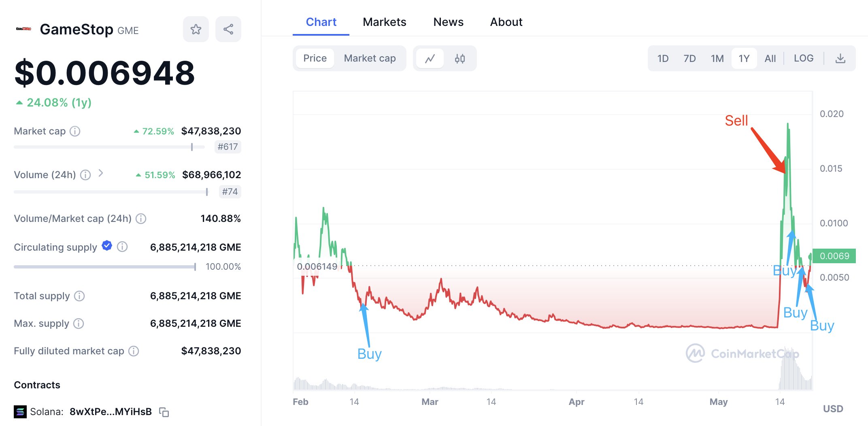Click the Solana contract address text
The width and height of the screenshot is (868, 426).
pos(111,412)
